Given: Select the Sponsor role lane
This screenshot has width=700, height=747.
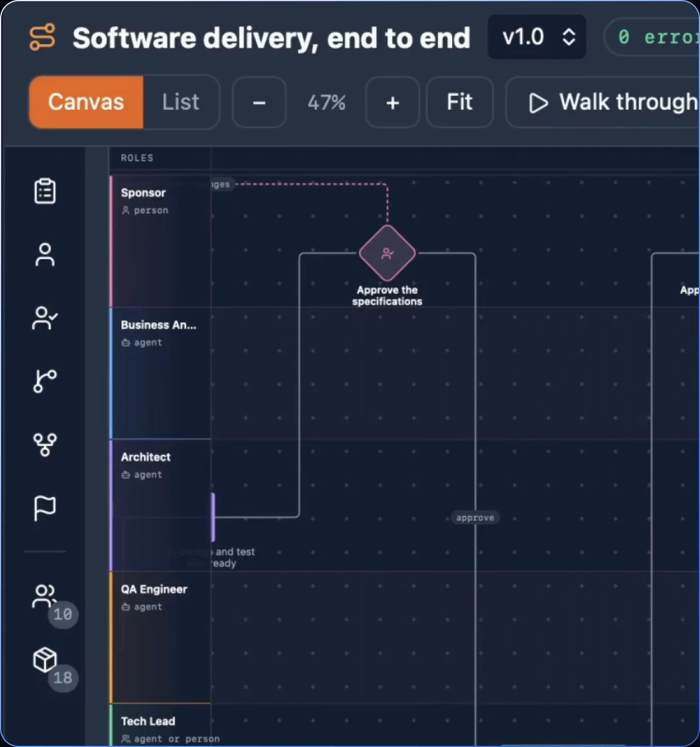Looking at the screenshot, I should (160, 242).
